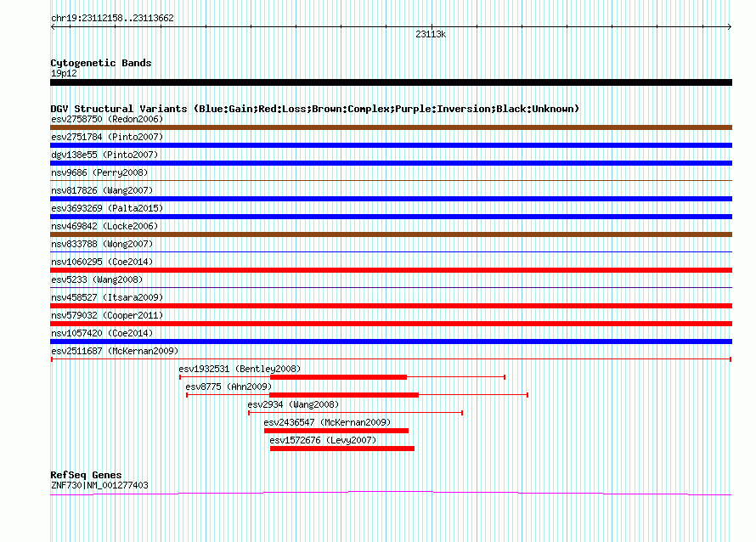756x542 pixels.
Task: Click the left arrow end of ruler
Action: coord(53,27)
